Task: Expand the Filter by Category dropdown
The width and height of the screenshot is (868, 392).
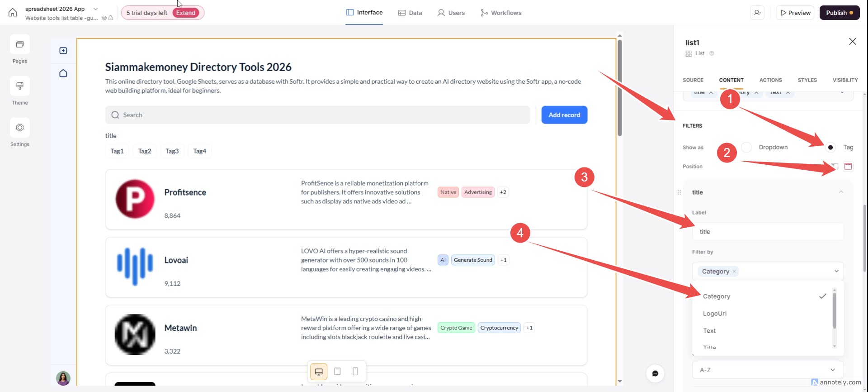Action: [836, 271]
